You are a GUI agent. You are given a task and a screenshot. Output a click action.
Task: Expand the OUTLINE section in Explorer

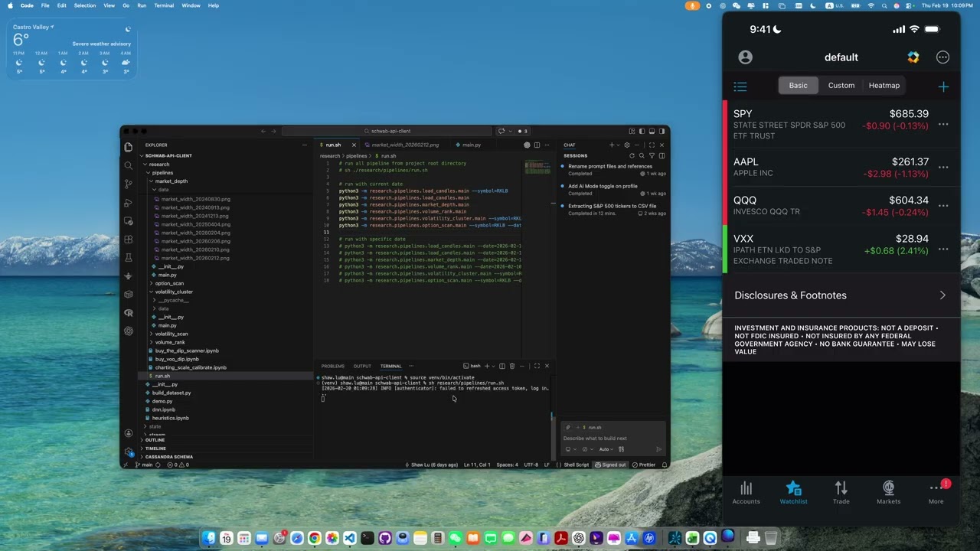coord(155,440)
